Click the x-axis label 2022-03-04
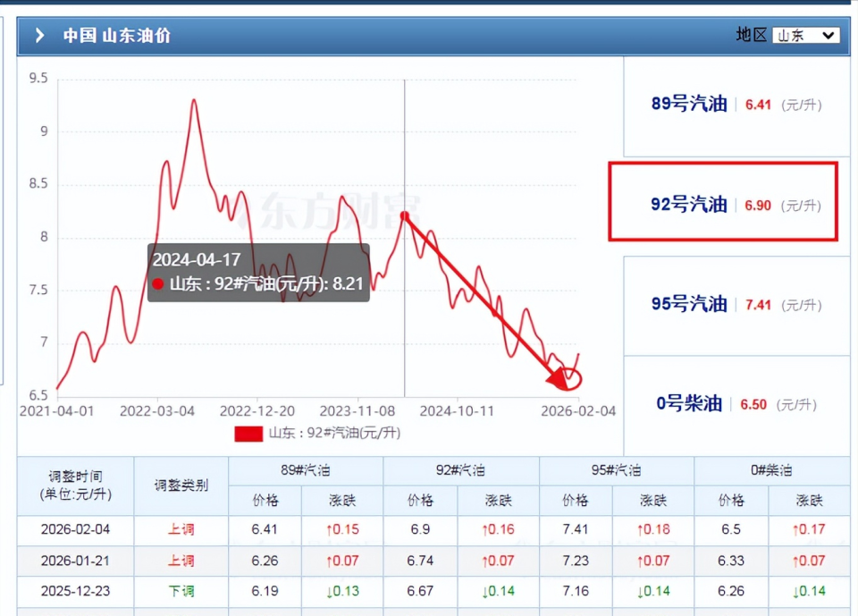This screenshot has width=858, height=616. click(x=157, y=410)
